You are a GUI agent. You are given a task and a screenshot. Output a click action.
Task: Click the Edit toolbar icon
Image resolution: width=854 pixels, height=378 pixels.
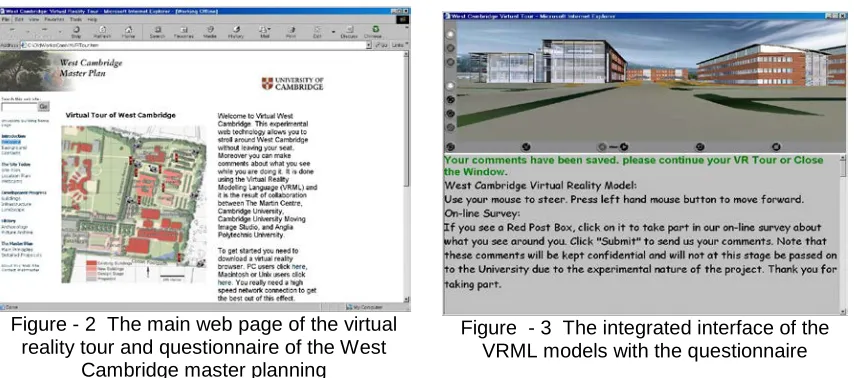(x=318, y=32)
